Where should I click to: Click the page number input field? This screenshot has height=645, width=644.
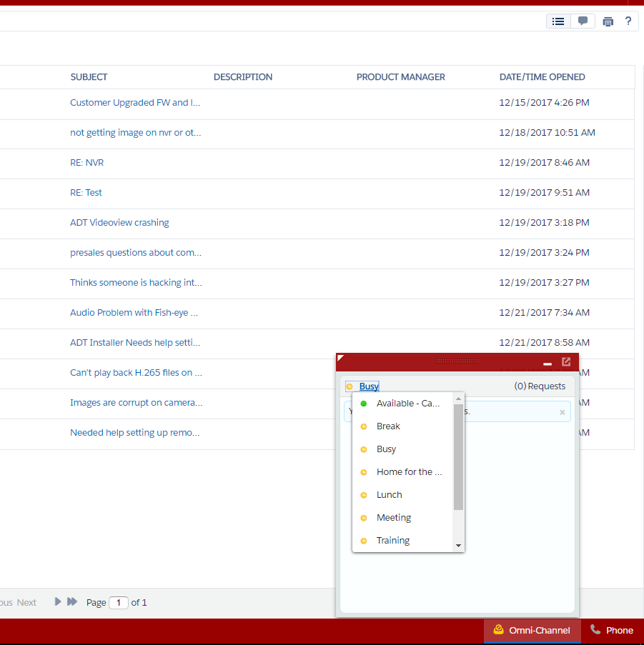pyautogui.click(x=119, y=602)
